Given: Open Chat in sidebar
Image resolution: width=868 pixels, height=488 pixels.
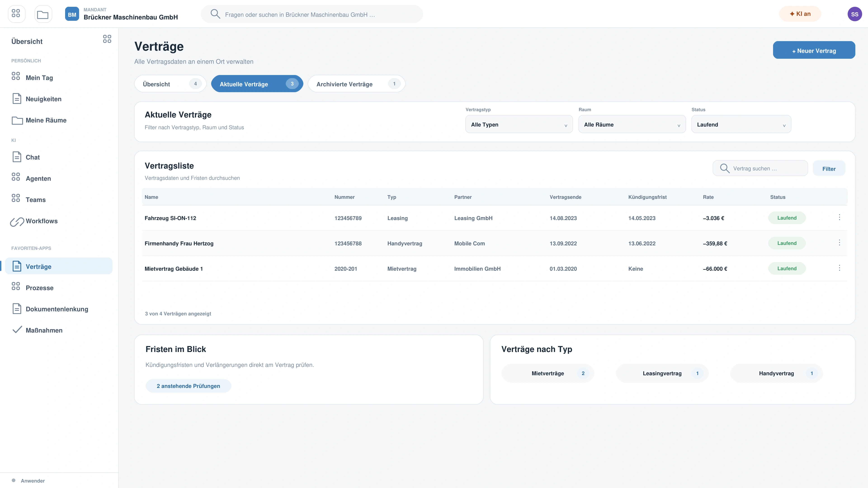Looking at the screenshot, I should pyautogui.click(x=59, y=157).
